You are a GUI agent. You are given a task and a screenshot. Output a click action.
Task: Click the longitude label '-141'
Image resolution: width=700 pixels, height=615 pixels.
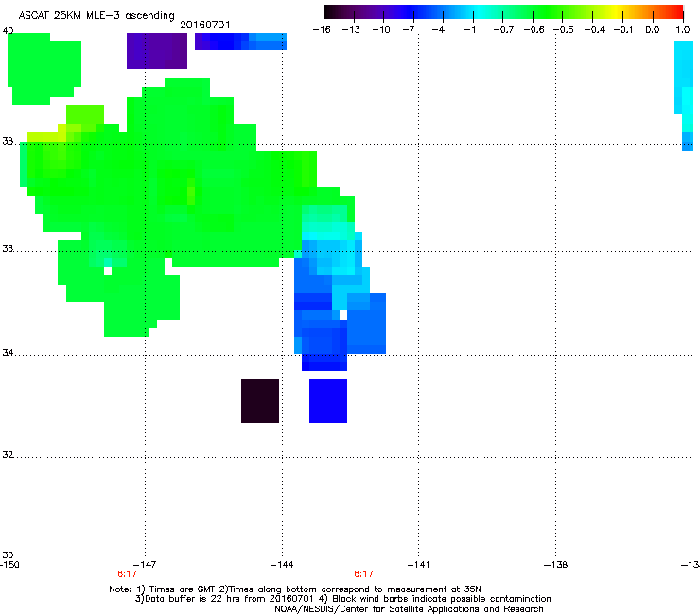tap(418, 565)
